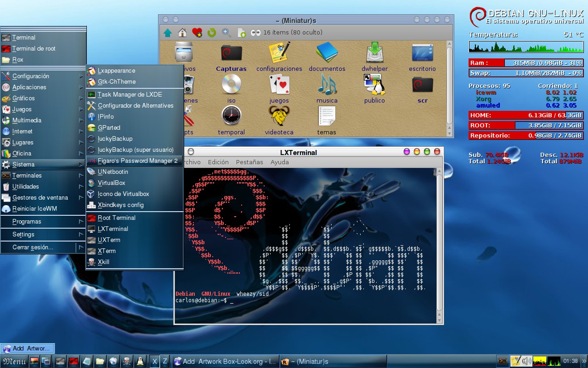Launch luckyBackup (super usuario) entry
The height and width of the screenshot is (368, 588).
point(135,149)
